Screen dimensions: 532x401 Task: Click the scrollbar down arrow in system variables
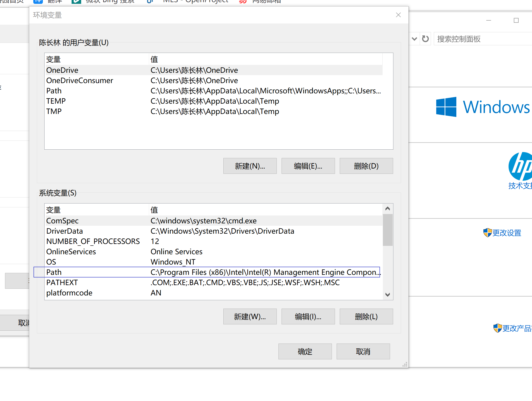coord(387,294)
